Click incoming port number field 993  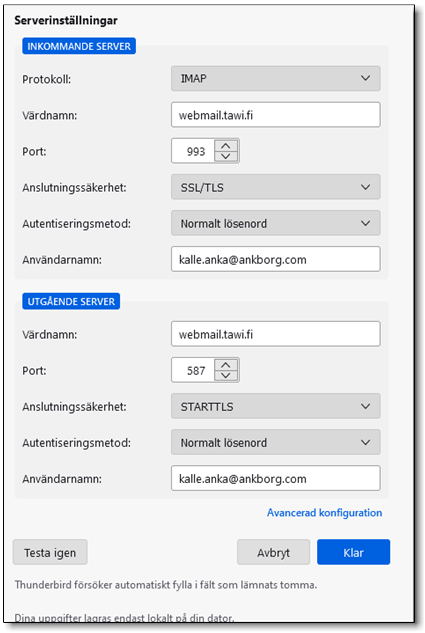(x=194, y=151)
